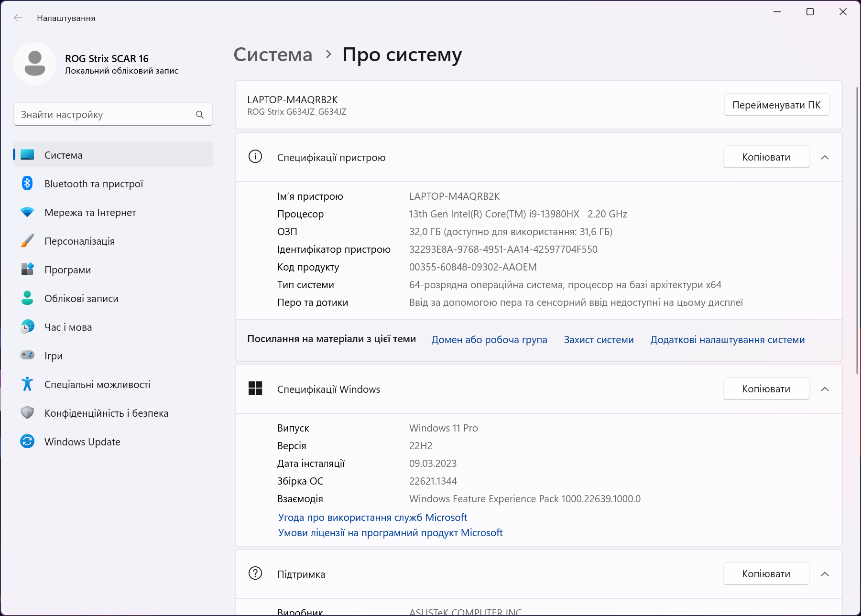Click the Windows Update sync icon
This screenshot has height=616, width=861.
point(27,441)
